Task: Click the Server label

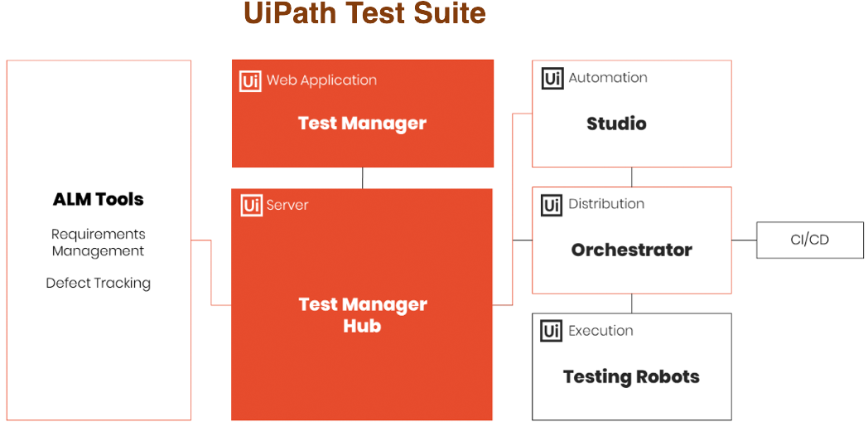Action: pyautogui.click(x=287, y=206)
